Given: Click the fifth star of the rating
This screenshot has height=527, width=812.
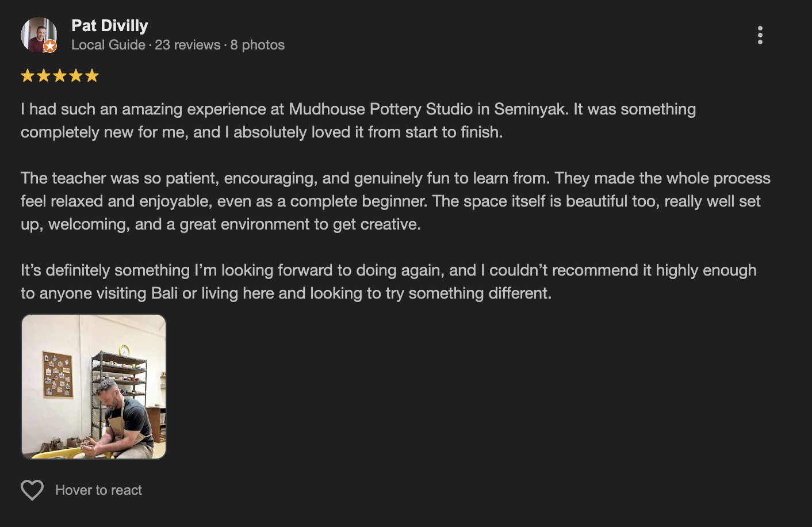Looking at the screenshot, I should click(x=92, y=75).
